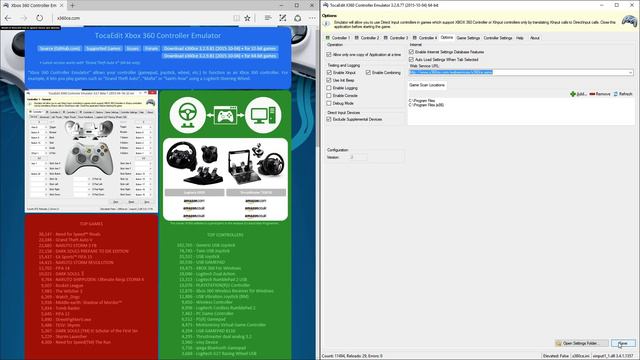Click the red Remove icon in scan locations
The height and width of the screenshot is (360, 640).
(592, 94)
